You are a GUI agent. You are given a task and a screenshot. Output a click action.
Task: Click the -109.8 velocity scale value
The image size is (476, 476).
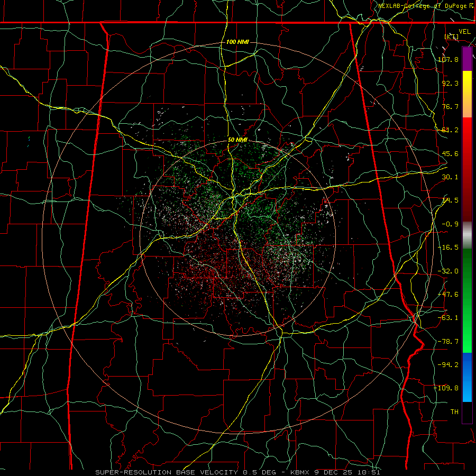point(446,388)
